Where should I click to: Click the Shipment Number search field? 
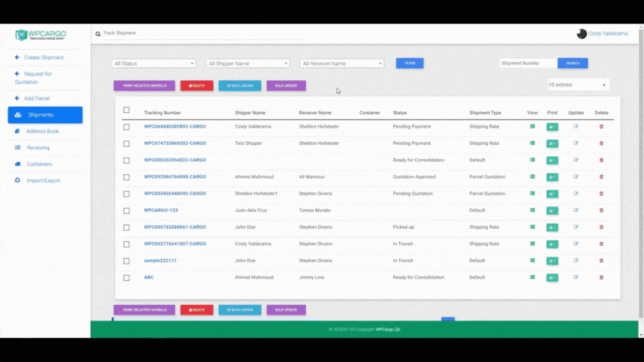coord(527,63)
